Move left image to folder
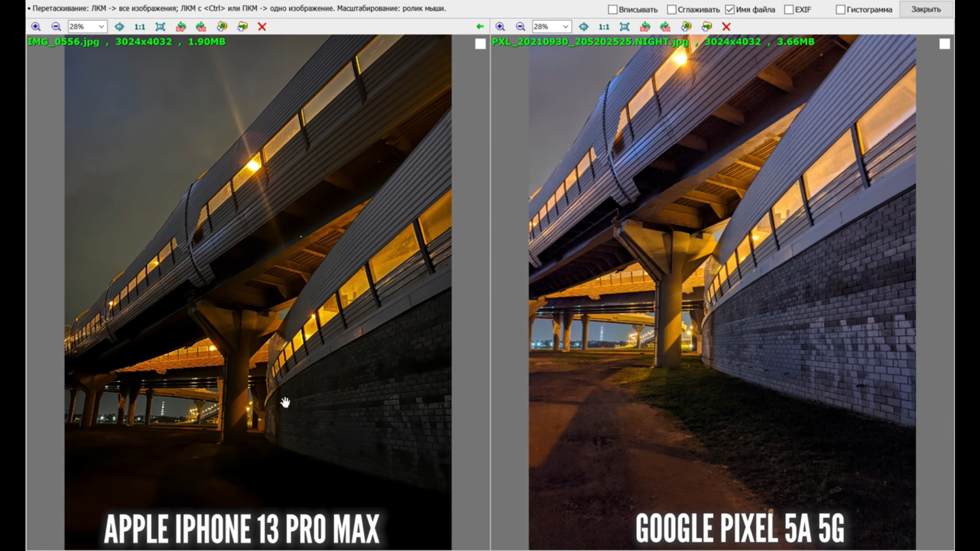Screen dimensions: 980x551 242,27
